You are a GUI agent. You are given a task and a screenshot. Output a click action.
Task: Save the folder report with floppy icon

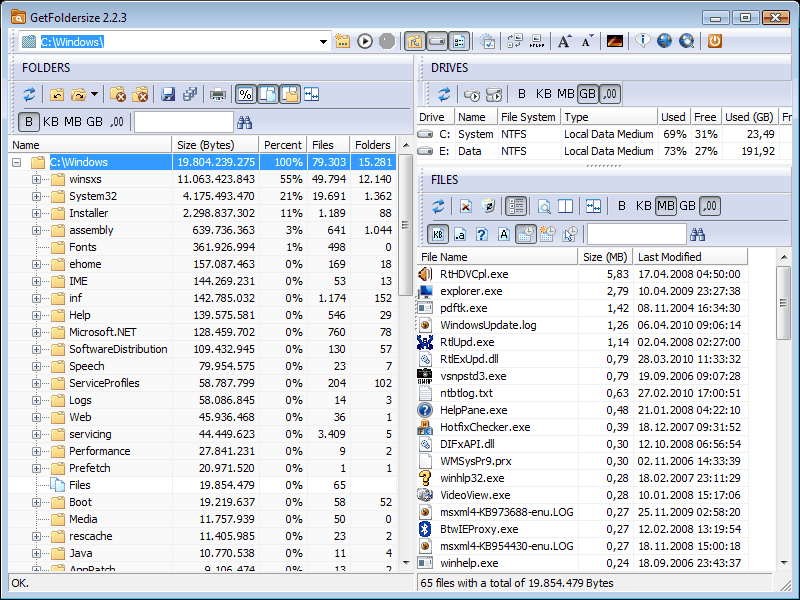point(168,94)
